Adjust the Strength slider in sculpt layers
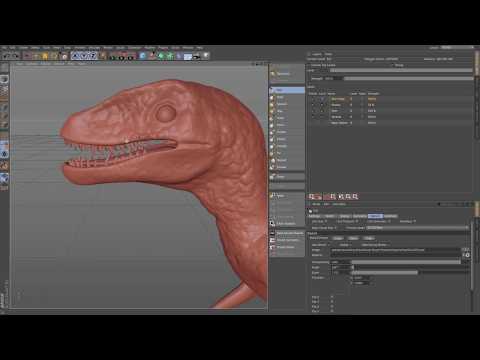Screen dimensions: 480x360 point(408,79)
